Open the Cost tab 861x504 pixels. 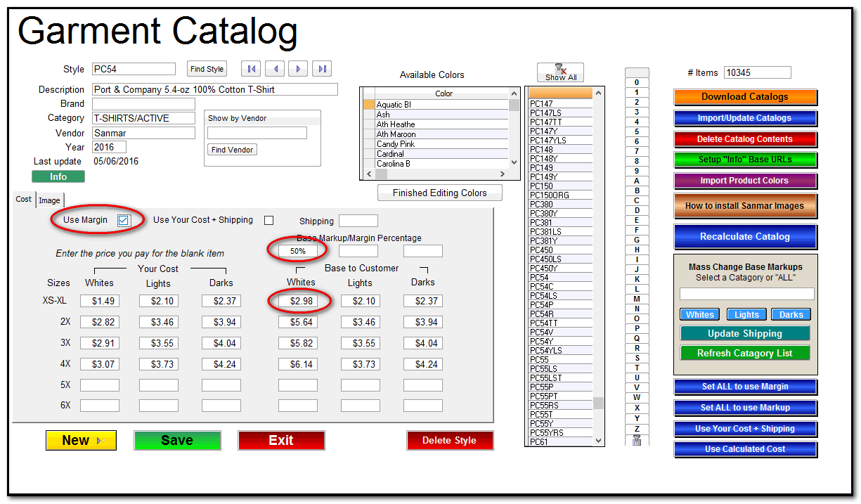[24, 200]
